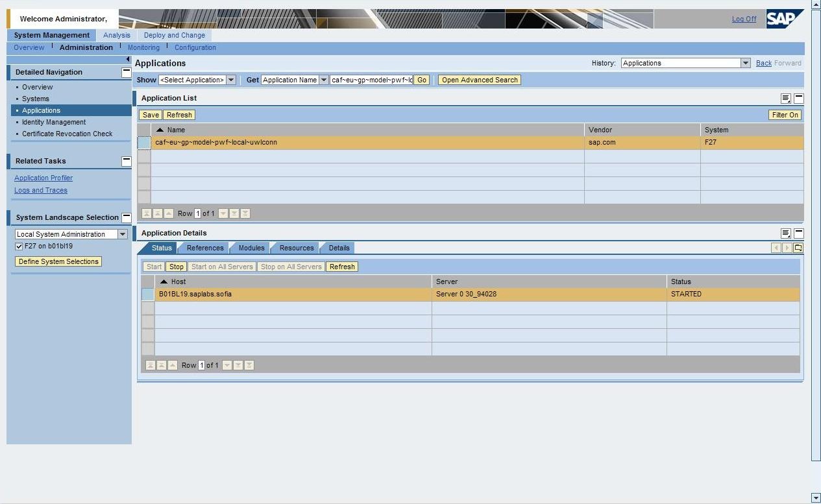Hide the navigation panel with the arrow
The image size is (821, 504).
point(128,60)
